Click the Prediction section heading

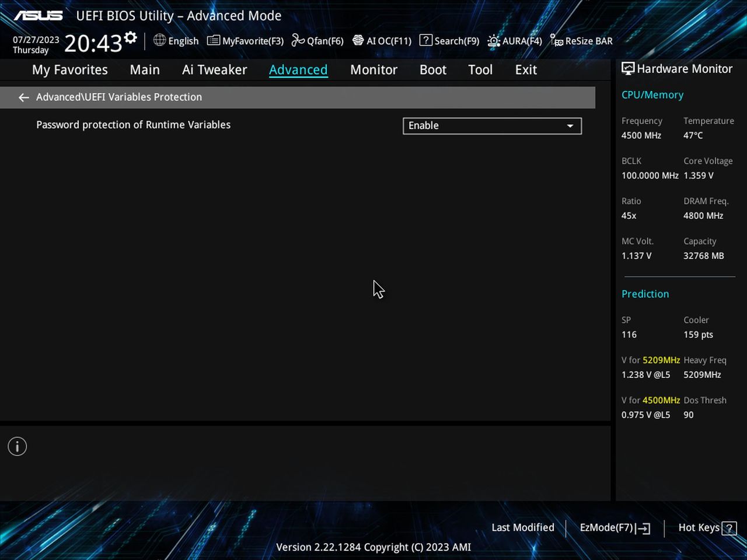(645, 294)
